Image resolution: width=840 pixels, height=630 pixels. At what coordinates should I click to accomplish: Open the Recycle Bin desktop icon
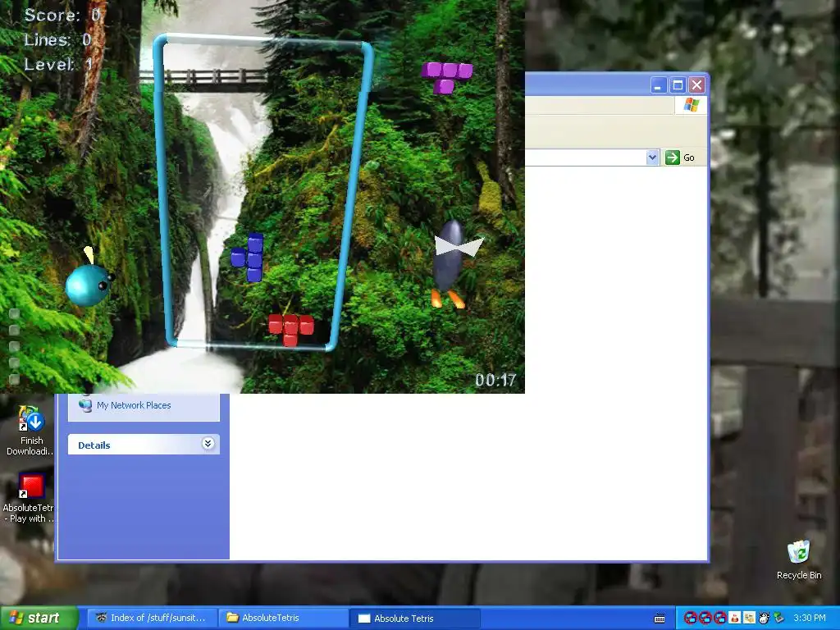(798, 559)
